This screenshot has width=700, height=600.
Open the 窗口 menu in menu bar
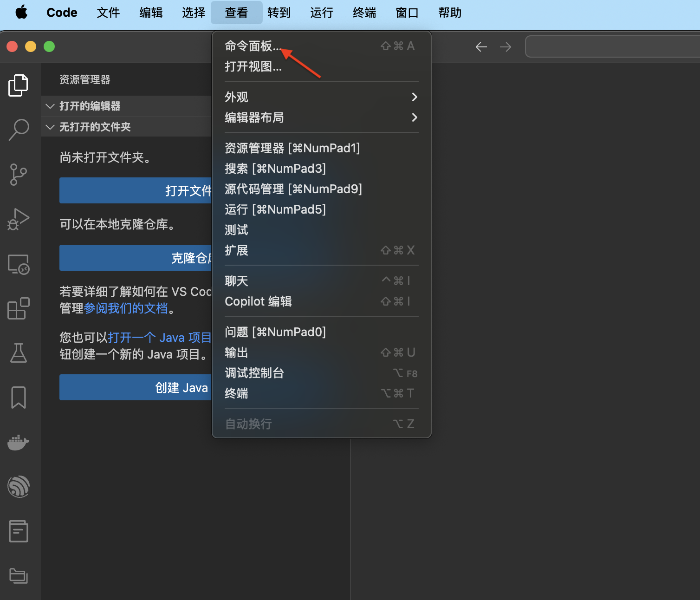click(407, 13)
